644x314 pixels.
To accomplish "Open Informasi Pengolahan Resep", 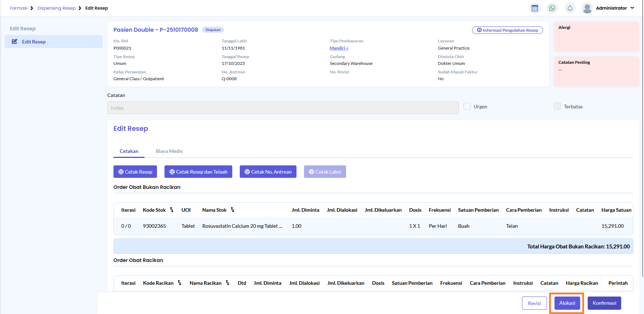I will coord(507,30).
